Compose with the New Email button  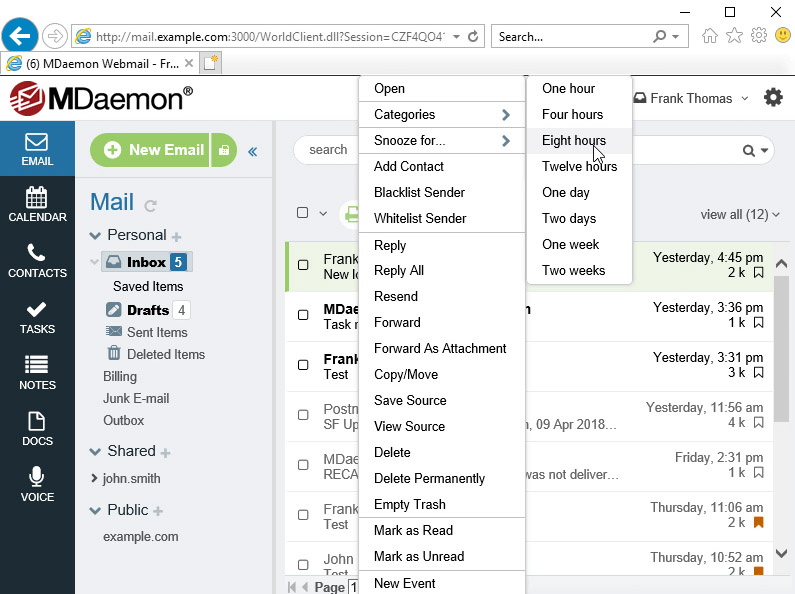pyautogui.click(x=150, y=150)
